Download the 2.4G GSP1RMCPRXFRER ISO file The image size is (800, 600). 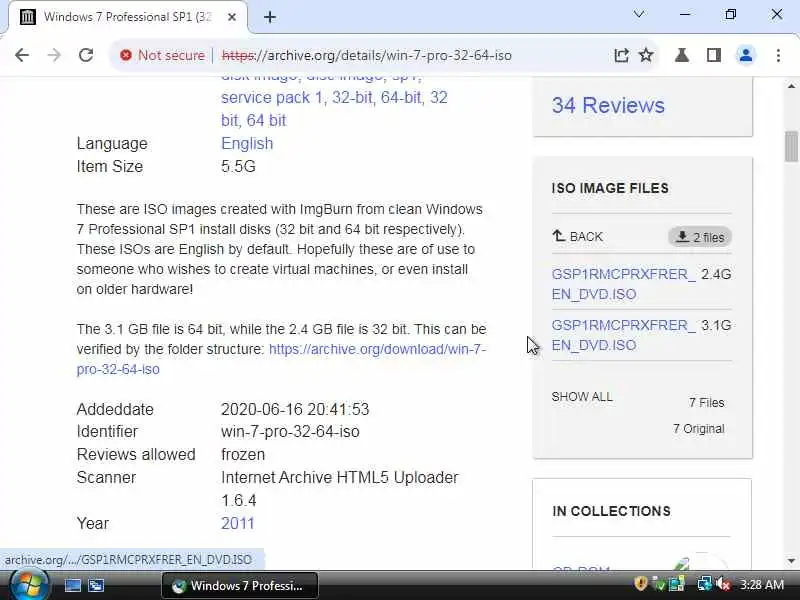pyautogui.click(x=623, y=284)
